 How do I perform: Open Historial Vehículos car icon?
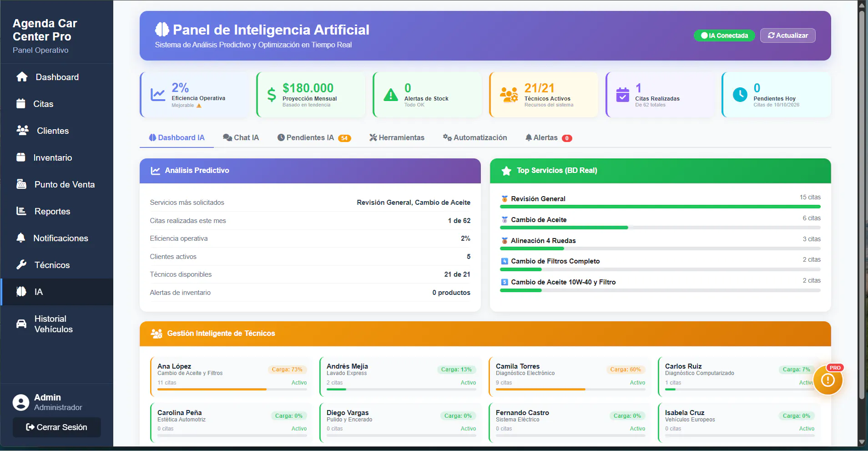tap(21, 324)
